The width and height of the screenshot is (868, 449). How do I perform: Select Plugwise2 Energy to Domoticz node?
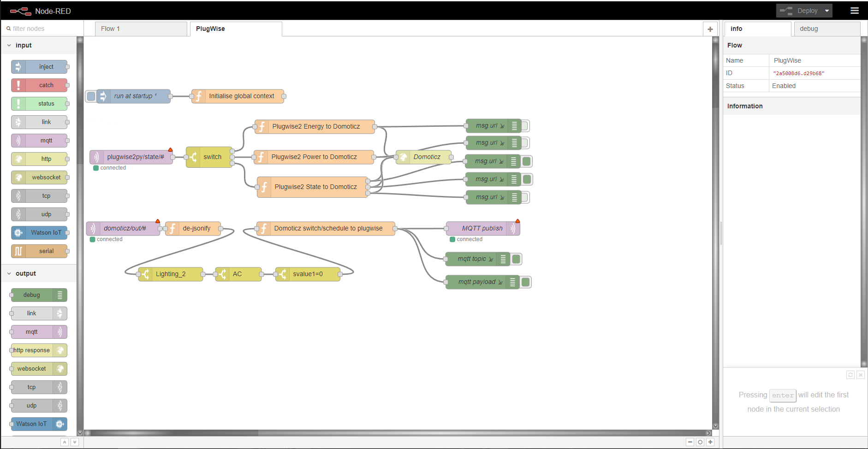click(x=315, y=127)
